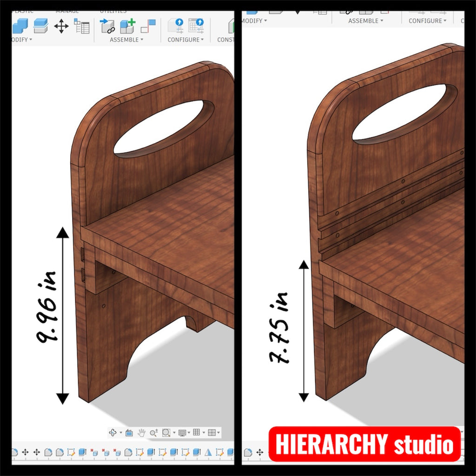Screen dimensions: 476x476
Task: Open the MODIFY menu in left panel
Action: point(21,40)
